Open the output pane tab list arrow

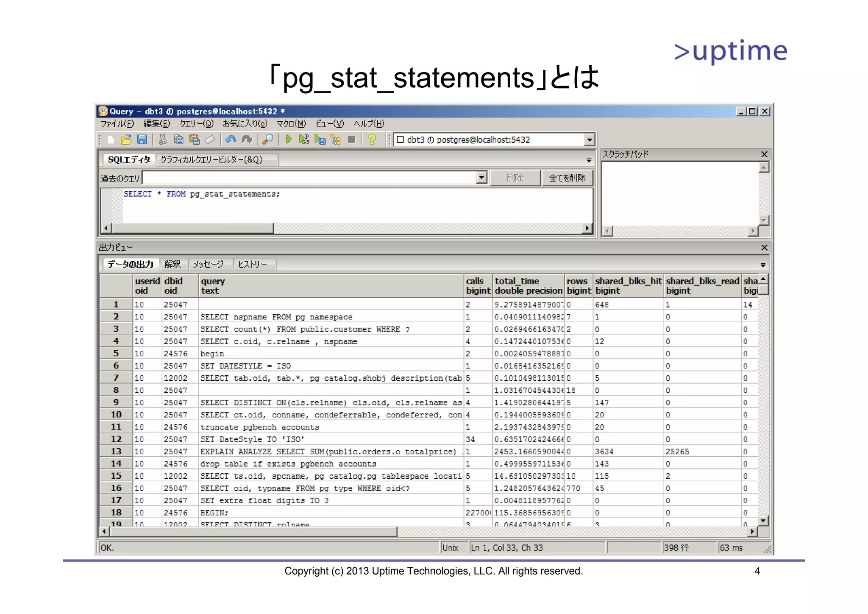763,265
